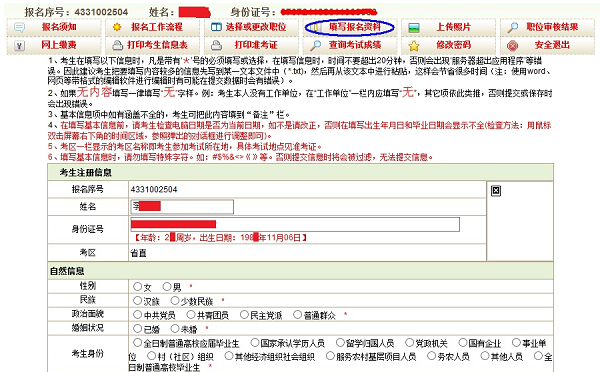Click the 报名序号 value 4331002504 in table
600x372 pixels.
pyautogui.click(x=154, y=189)
